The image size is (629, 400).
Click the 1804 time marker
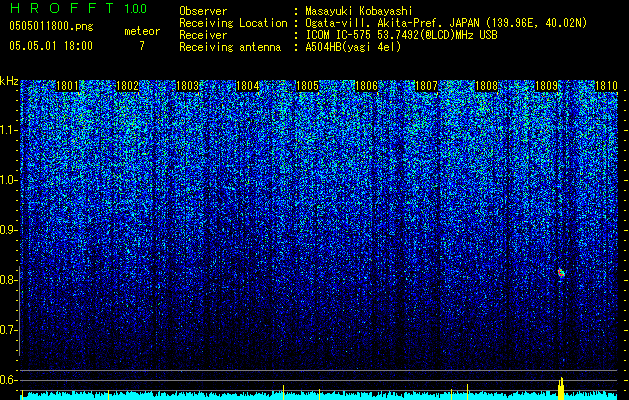248,86
